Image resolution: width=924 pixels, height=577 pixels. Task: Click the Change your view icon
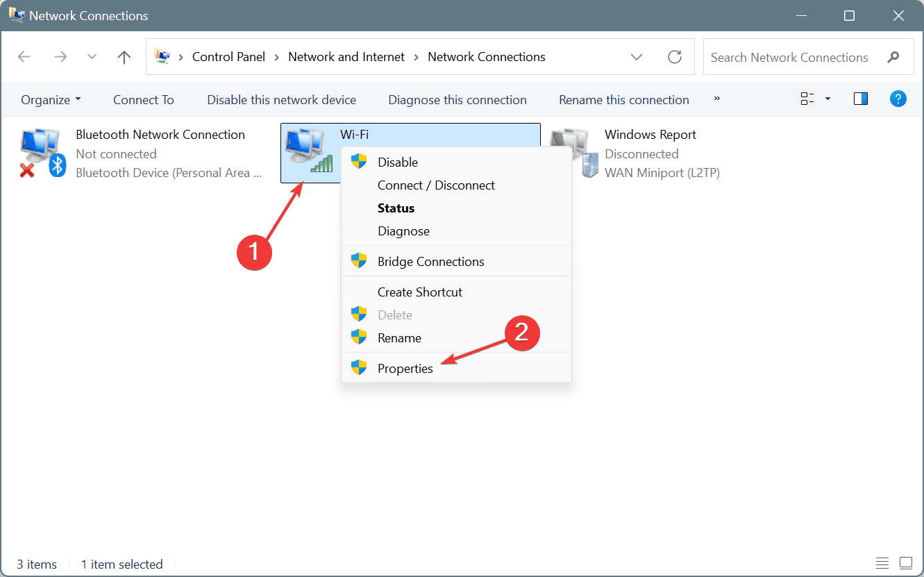pos(807,99)
